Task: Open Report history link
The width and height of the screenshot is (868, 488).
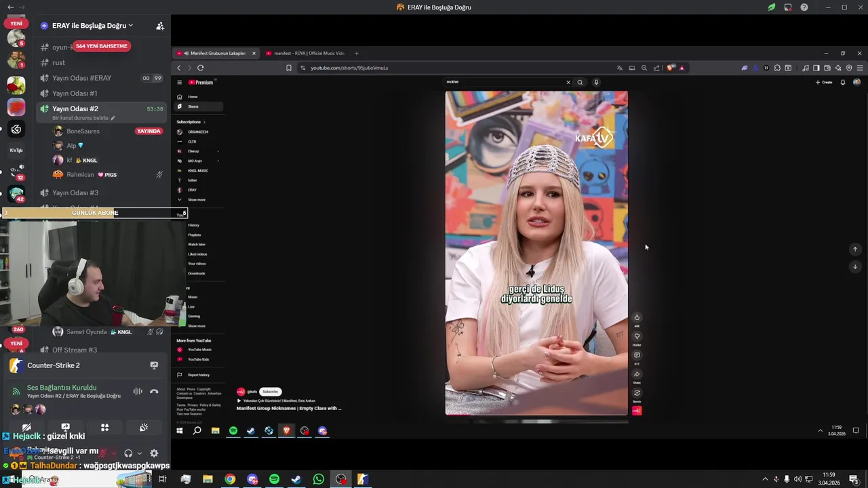Action: tap(198, 375)
